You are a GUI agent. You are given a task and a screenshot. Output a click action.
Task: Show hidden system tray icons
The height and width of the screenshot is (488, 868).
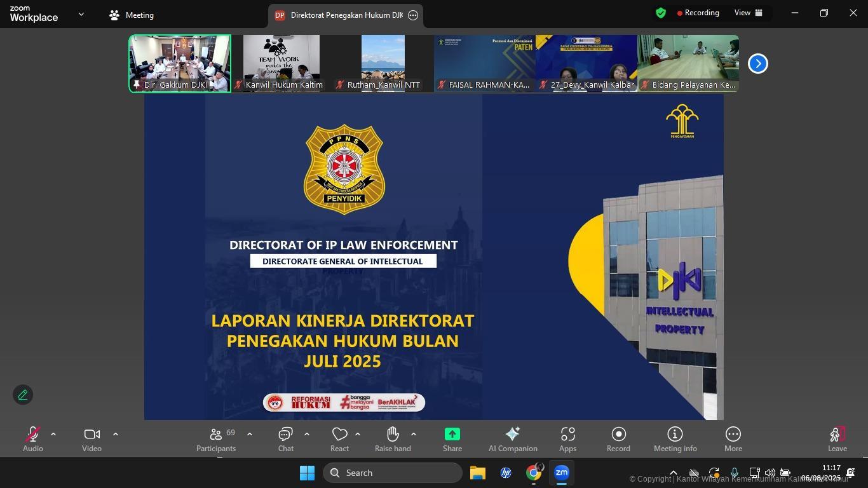(x=673, y=473)
